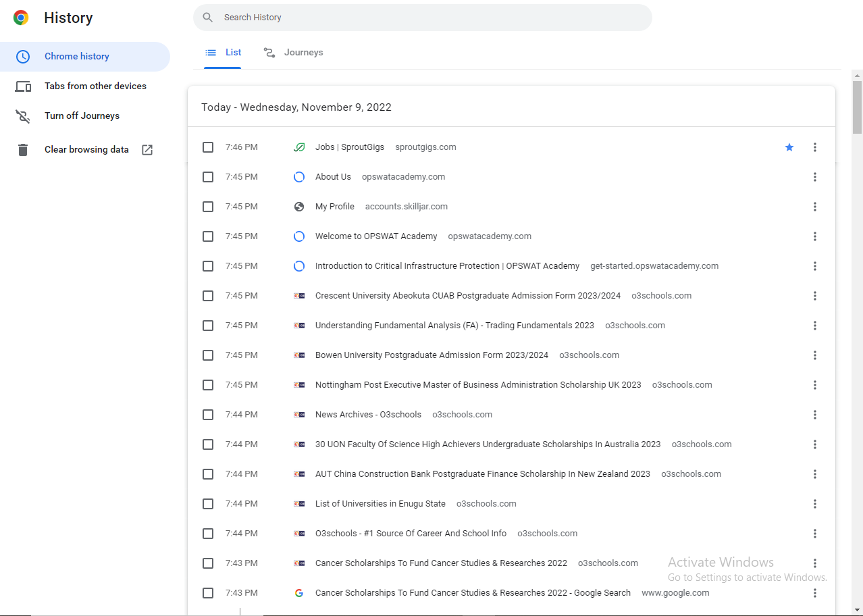Click the Clear browsing data trash icon
Screen dimensions: 863x616
(x=23, y=150)
